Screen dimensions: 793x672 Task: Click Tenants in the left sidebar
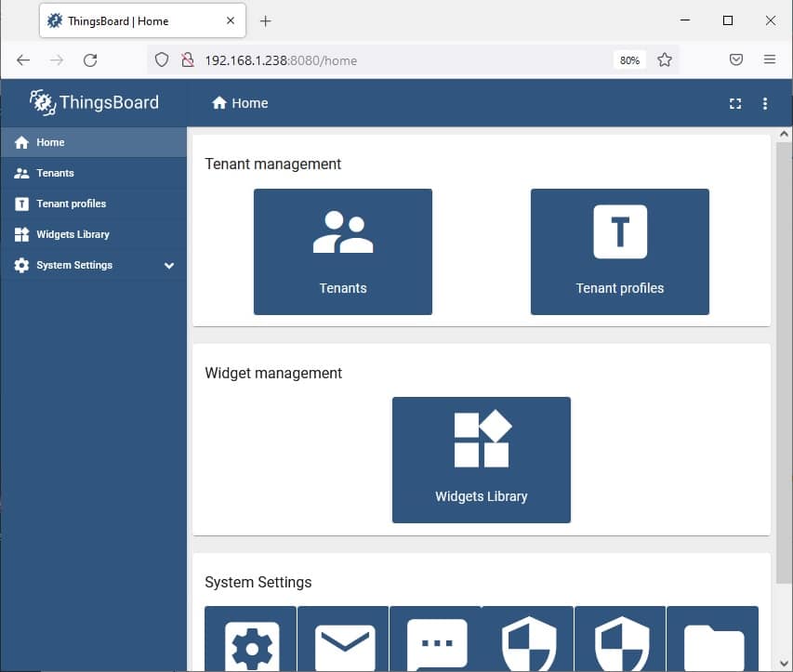coord(53,173)
